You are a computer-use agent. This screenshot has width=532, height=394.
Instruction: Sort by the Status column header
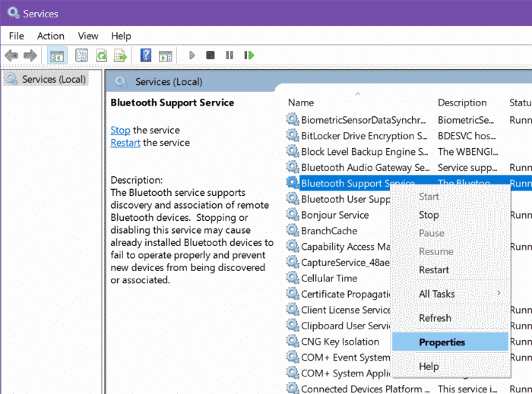pos(520,102)
